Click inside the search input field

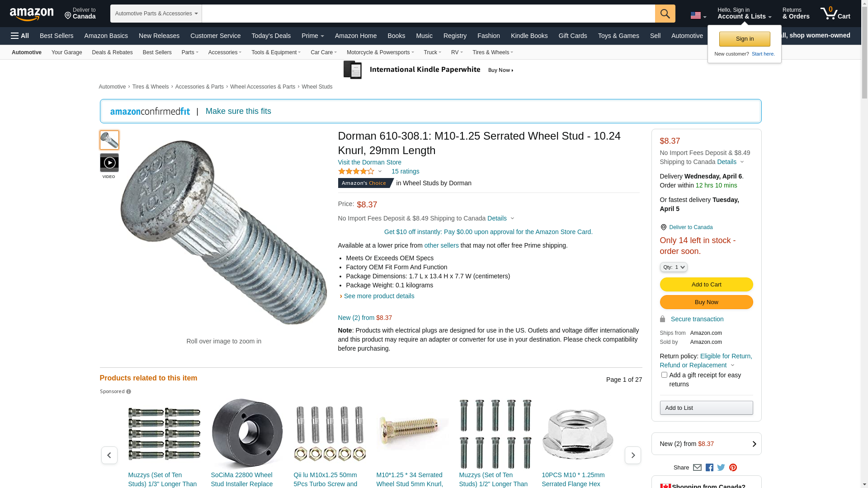428,14
